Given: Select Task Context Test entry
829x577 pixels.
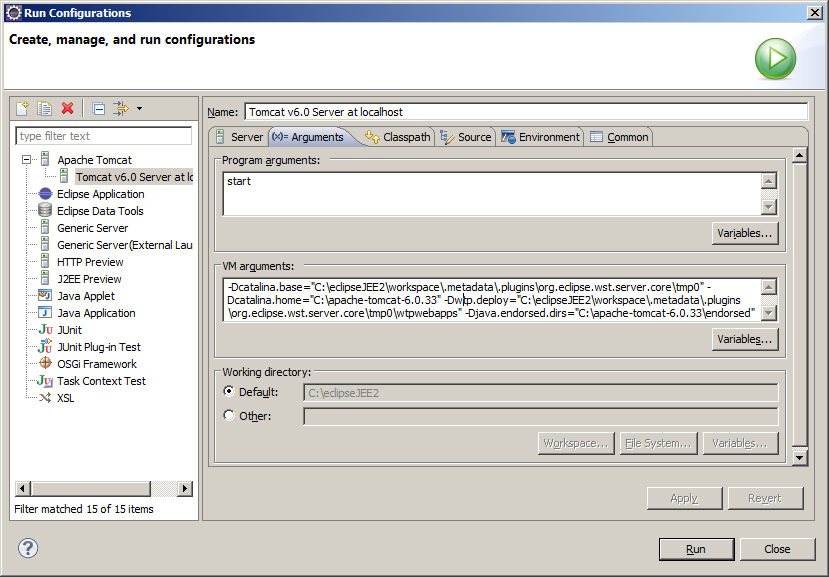Looking at the screenshot, I should pyautogui.click(x=101, y=381).
